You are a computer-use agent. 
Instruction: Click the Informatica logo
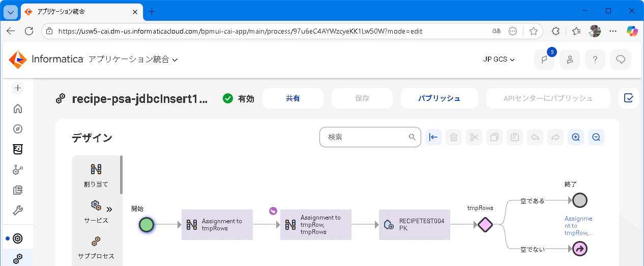[46, 60]
